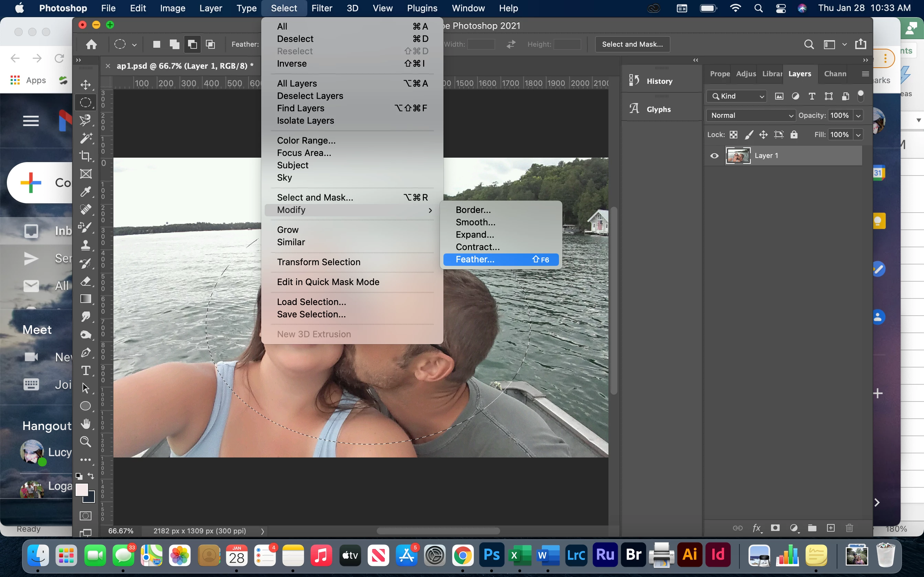The width and height of the screenshot is (924, 577).
Task: Open the Normal blend mode dropdown
Action: [x=750, y=115]
